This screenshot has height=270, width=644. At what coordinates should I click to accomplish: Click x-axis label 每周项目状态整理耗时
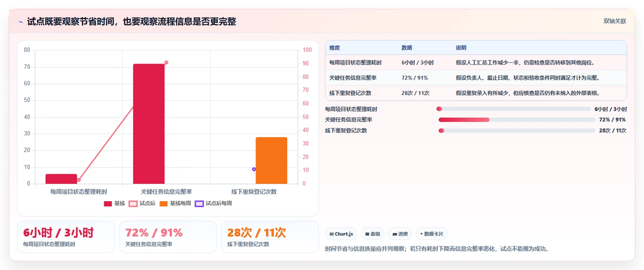(78, 192)
